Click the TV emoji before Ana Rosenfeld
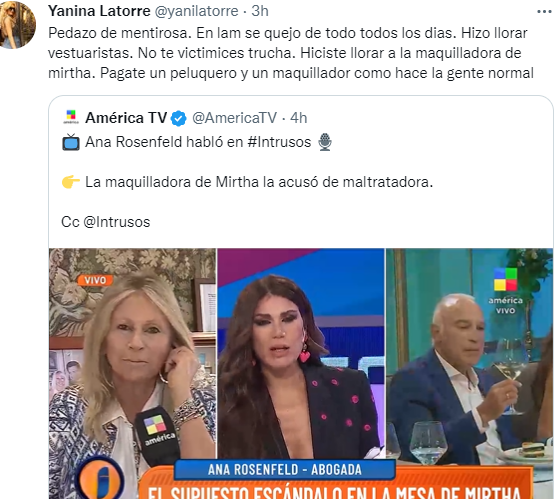Viewport: 554px width, 499px height. coord(71,142)
